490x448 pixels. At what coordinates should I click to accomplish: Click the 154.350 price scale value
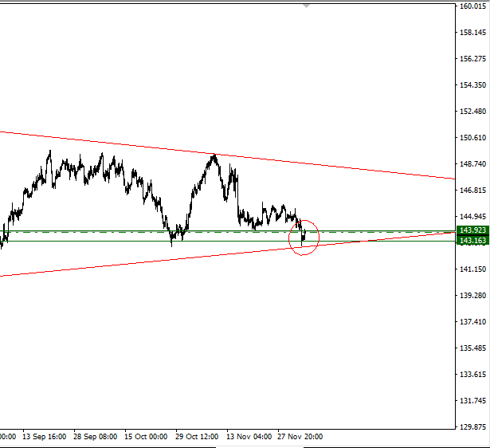coord(472,84)
